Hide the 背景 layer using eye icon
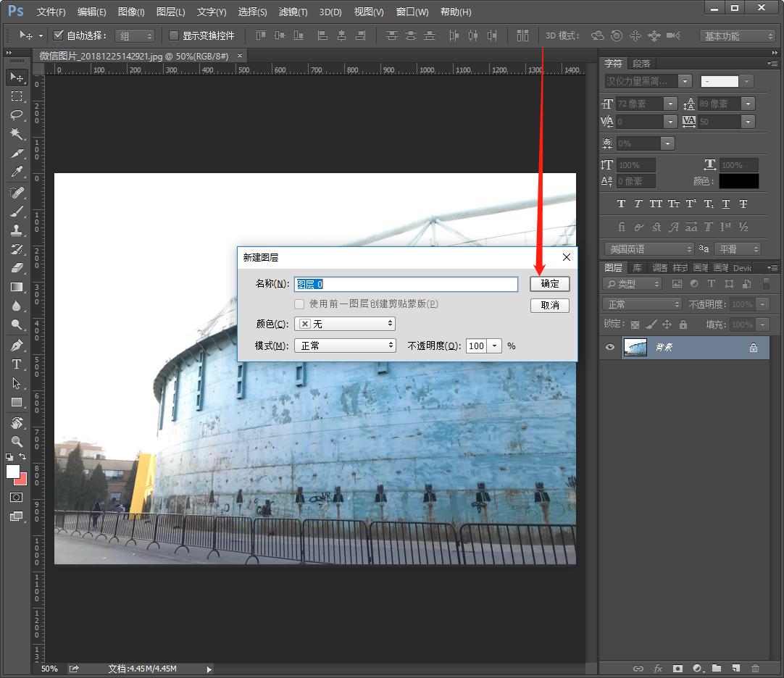Viewport: 784px width, 678px height. (x=610, y=348)
